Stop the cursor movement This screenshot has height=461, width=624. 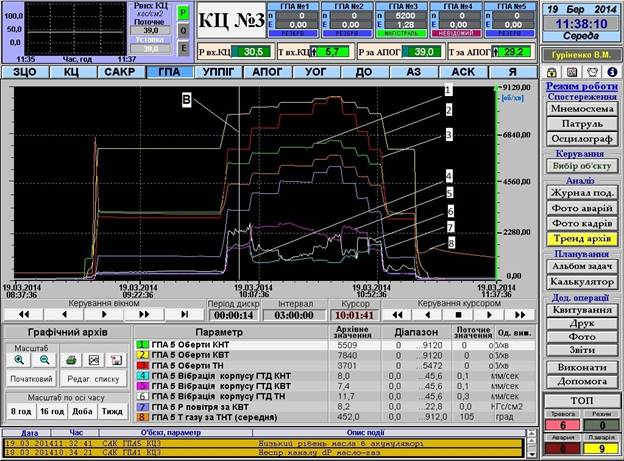pyautogui.click(x=458, y=315)
